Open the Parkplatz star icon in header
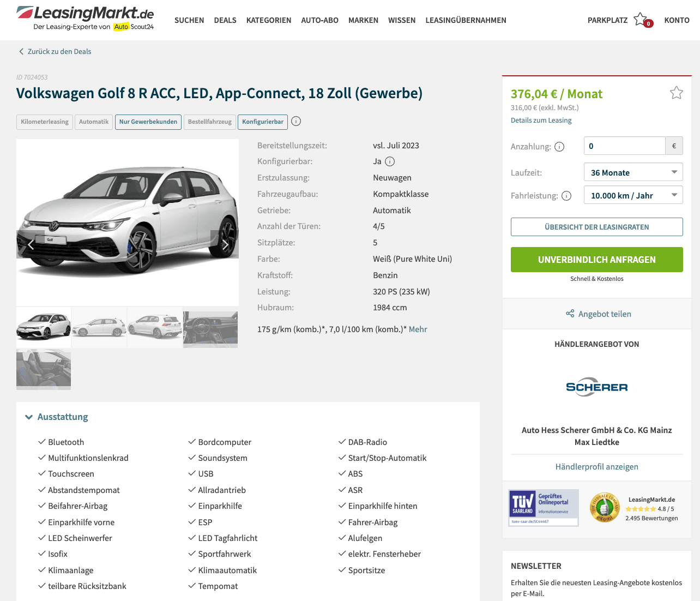The height and width of the screenshot is (601, 700). (x=642, y=20)
